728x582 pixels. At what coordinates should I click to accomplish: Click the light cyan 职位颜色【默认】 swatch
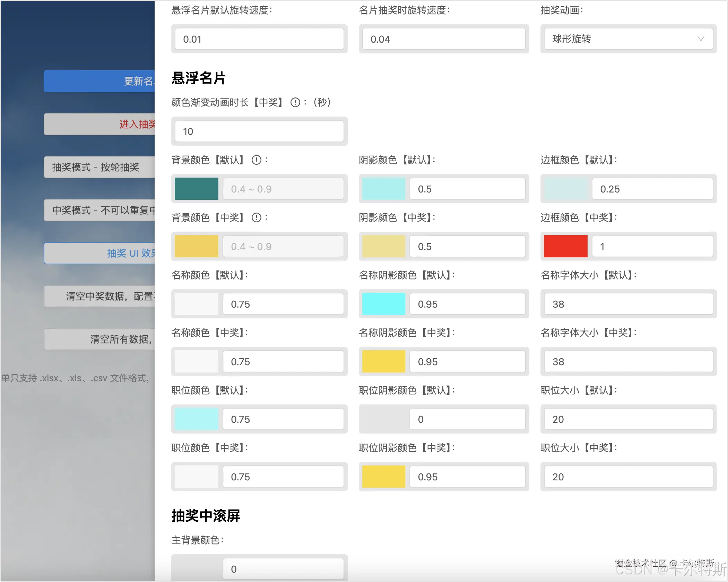coord(196,419)
